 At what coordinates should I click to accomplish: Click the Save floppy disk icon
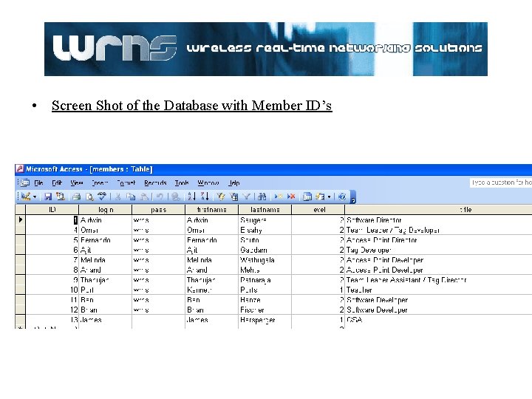point(48,197)
